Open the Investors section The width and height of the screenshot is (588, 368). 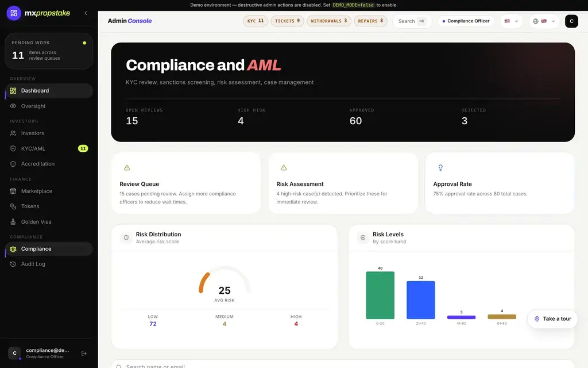(49, 133)
